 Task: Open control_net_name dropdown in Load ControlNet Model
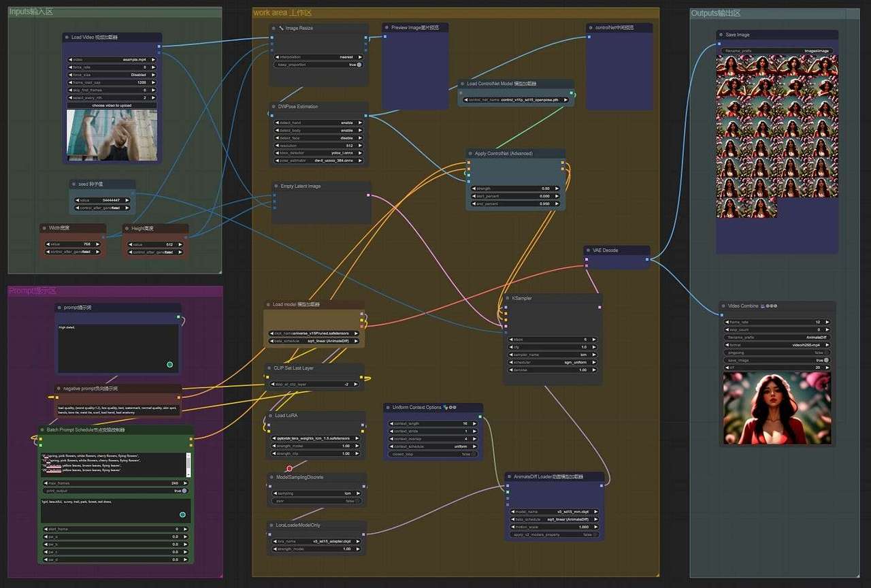pyautogui.click(x=516, y=100)
